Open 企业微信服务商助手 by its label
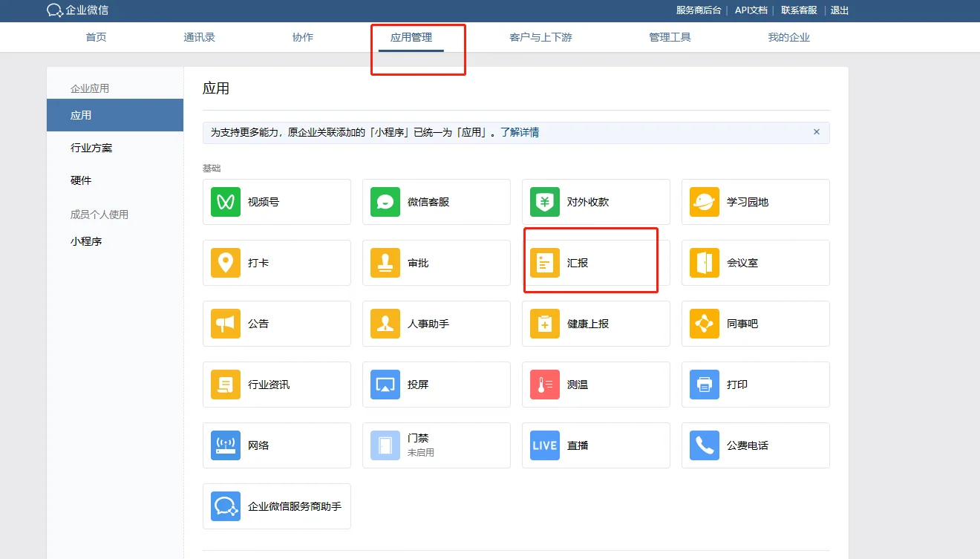The width and height of the screenshot is (980, 559). (295, 506)
